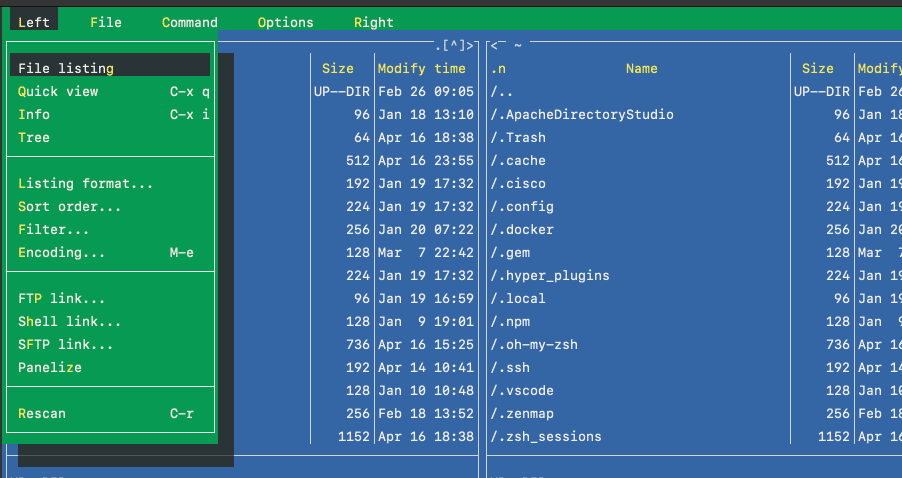Select the /.oh-my-zsh directory entry

pyautogui.click(x=534, y=344)
